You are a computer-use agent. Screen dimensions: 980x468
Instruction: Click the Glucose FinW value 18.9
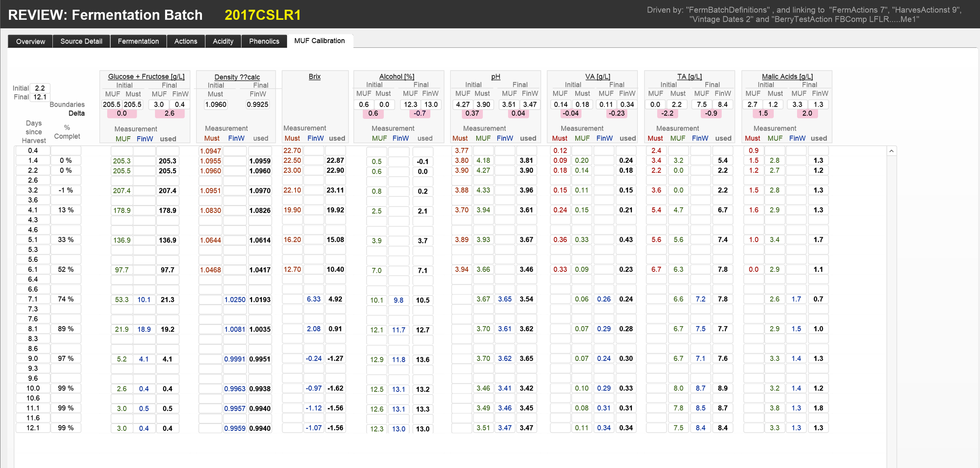[144, 329]
